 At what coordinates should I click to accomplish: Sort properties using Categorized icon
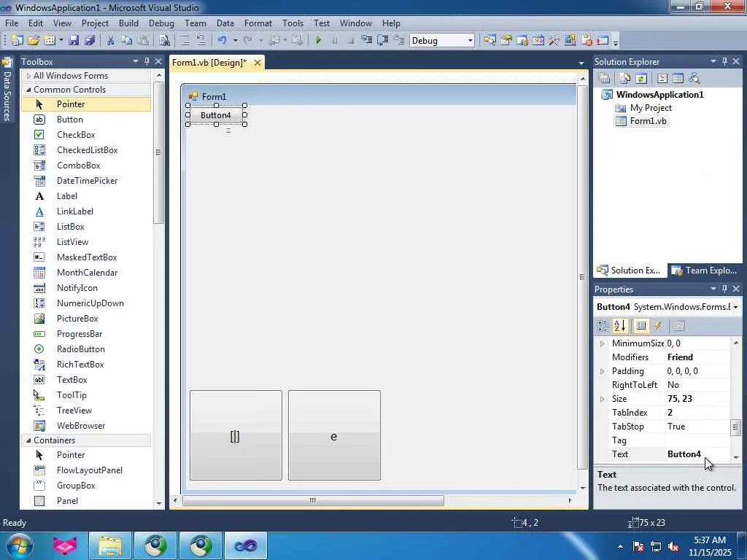pos(603,326)
